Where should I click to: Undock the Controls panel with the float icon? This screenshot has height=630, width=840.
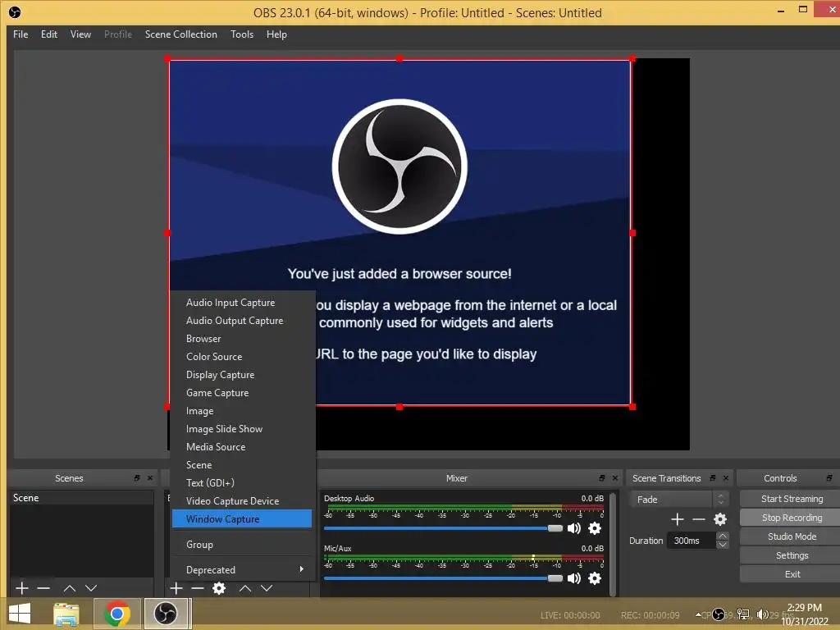[x=829, y=478]
